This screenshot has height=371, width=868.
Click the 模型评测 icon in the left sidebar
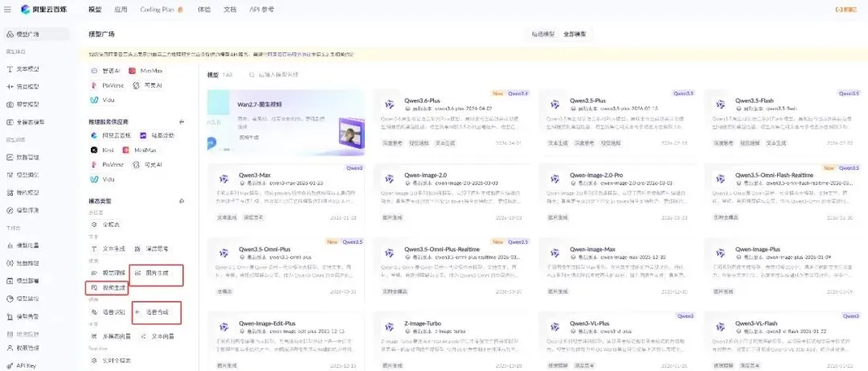click(10, 210)
